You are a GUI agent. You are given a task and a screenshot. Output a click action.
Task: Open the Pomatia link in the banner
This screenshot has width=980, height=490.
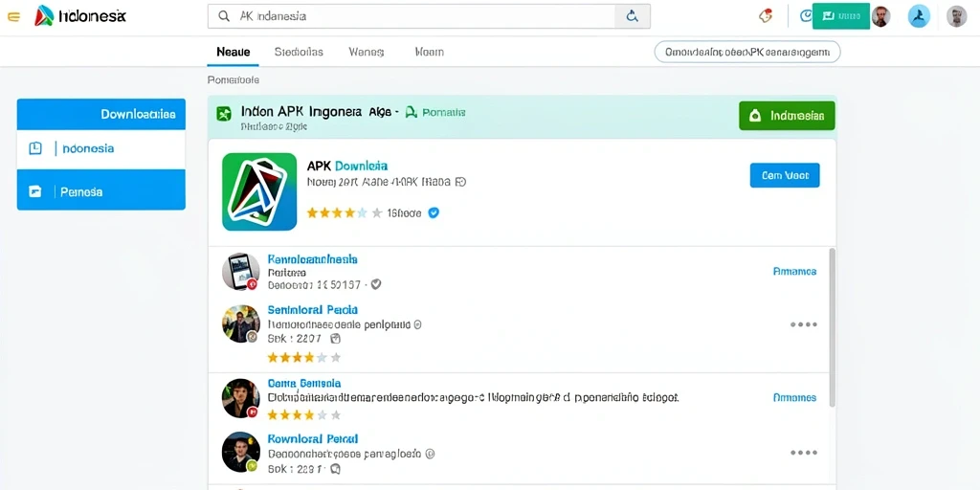444,113
